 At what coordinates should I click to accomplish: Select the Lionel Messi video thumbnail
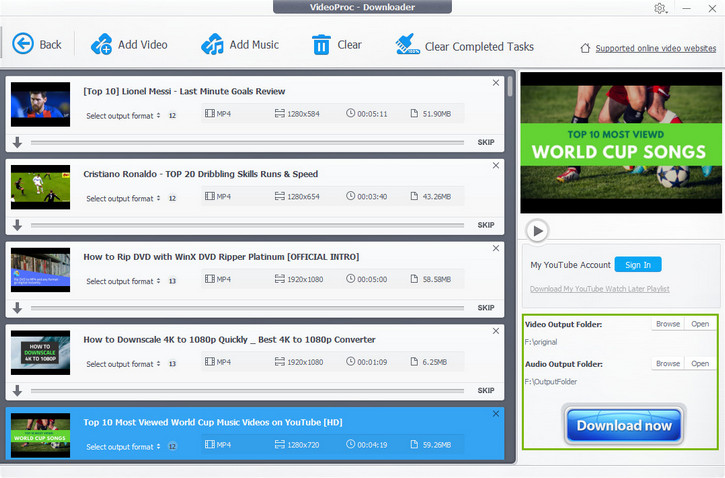click(x=40, y=104)
